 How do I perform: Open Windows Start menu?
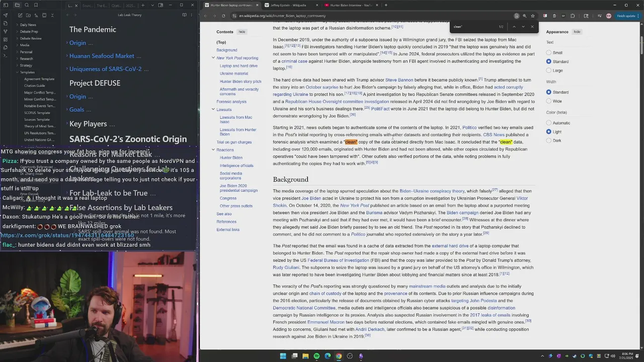pyautogui.click(x=283, y=356)
